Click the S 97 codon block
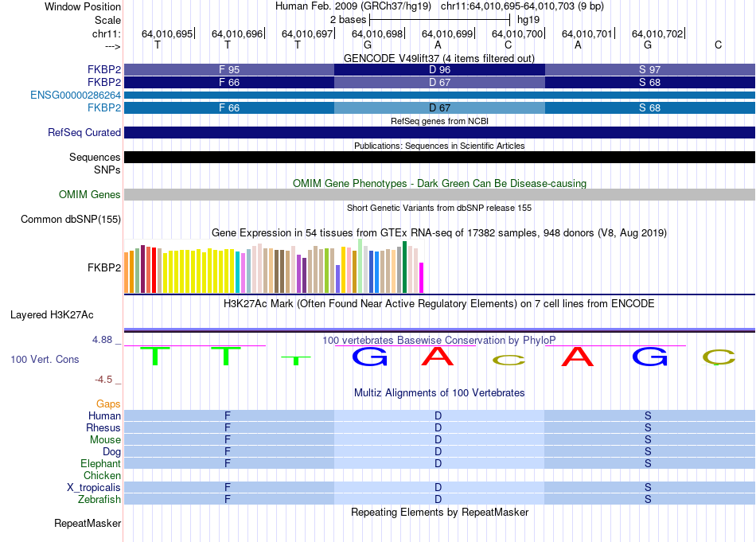Viewport: 756px width, 542px height. (x=650, y=69)
